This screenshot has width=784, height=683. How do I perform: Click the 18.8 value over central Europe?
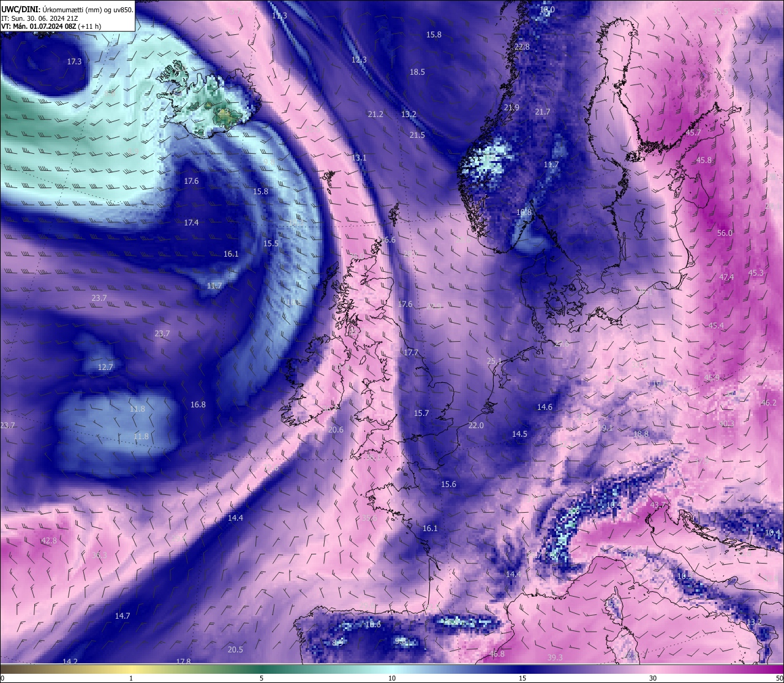[x=641, y=434]
